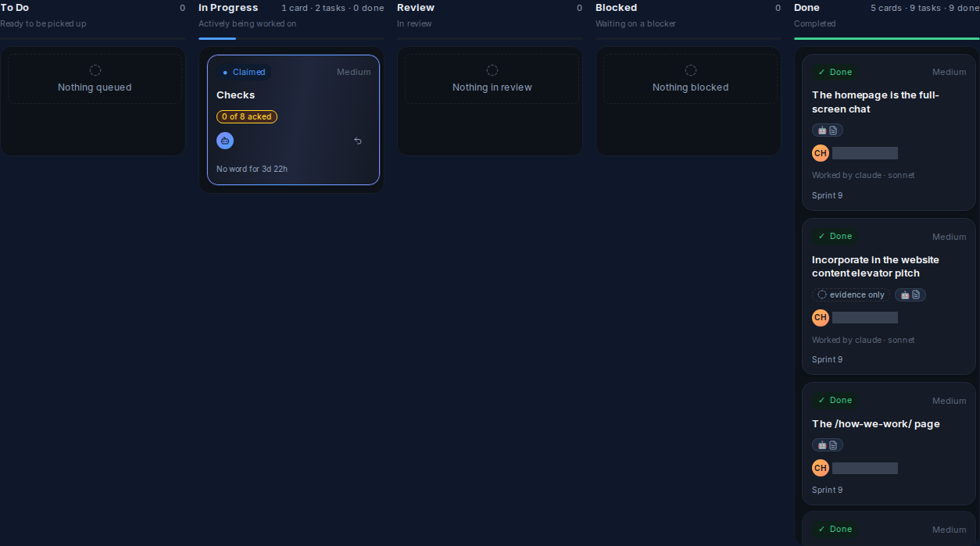
Task: Open 'The homepage is the full-screen chat' card
Action: (875, 102)
